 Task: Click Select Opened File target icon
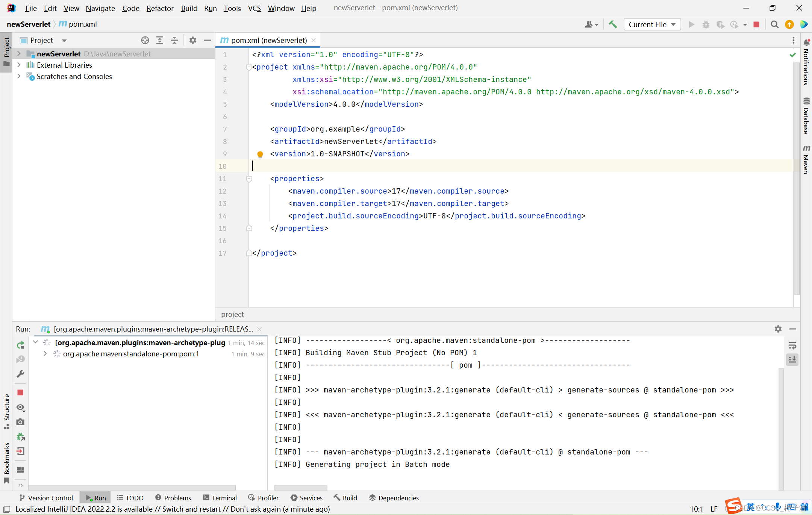(145, 40)
